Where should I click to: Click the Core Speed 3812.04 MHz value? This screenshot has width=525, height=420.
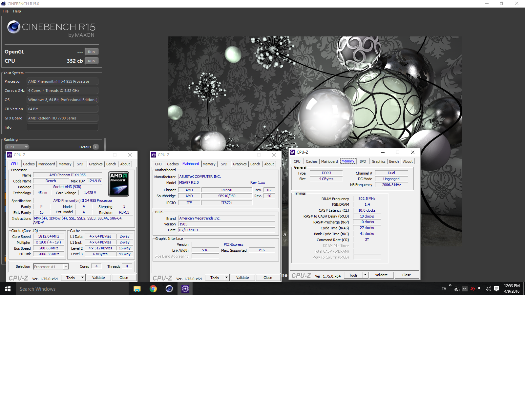click(49, 236)
